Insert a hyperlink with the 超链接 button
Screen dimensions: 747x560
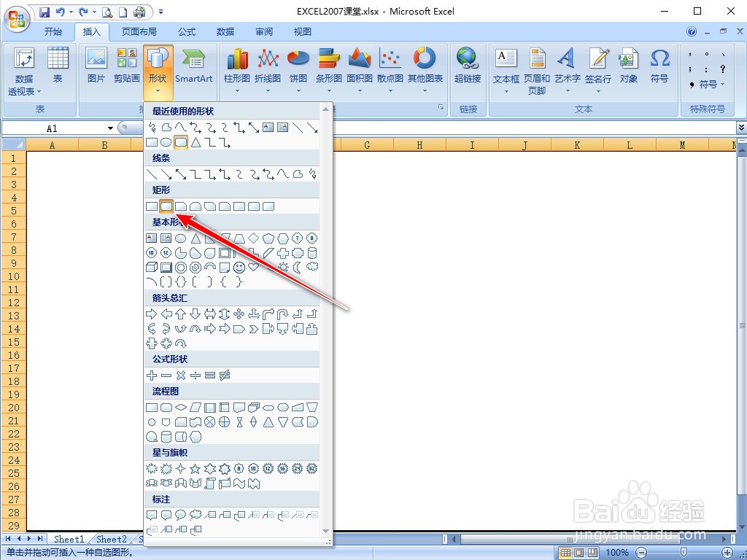(x=468, y=66)
